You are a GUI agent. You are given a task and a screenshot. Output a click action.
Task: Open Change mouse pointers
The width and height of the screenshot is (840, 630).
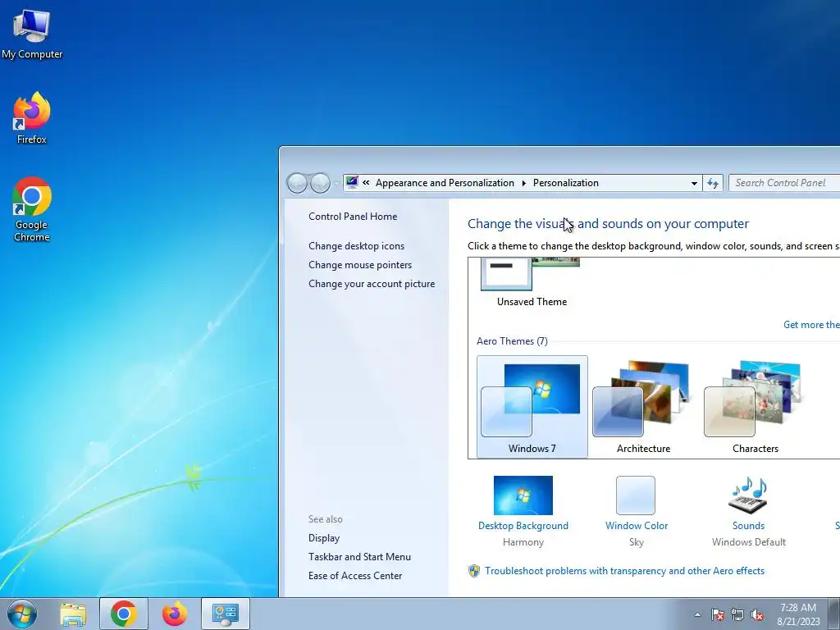pyautogui.click(x=360, y=265)
